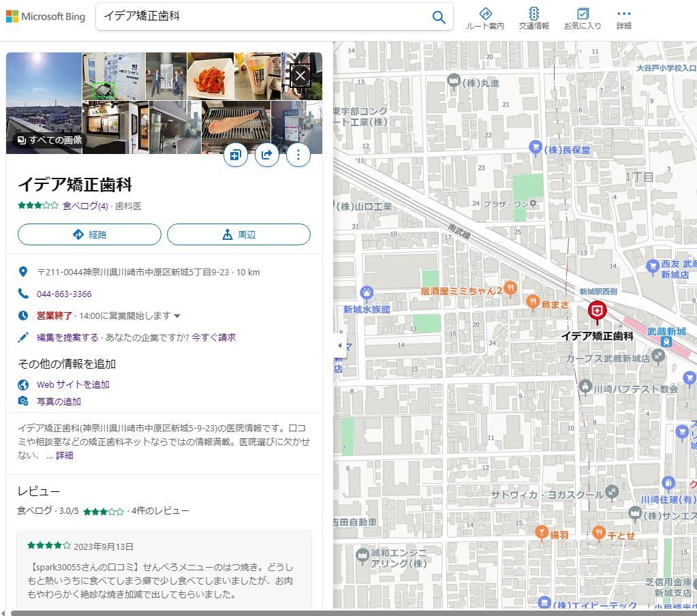697x616 pixels.
Task: Click 今すぐ請求 claim link
Action: click(x=214, y=337)
